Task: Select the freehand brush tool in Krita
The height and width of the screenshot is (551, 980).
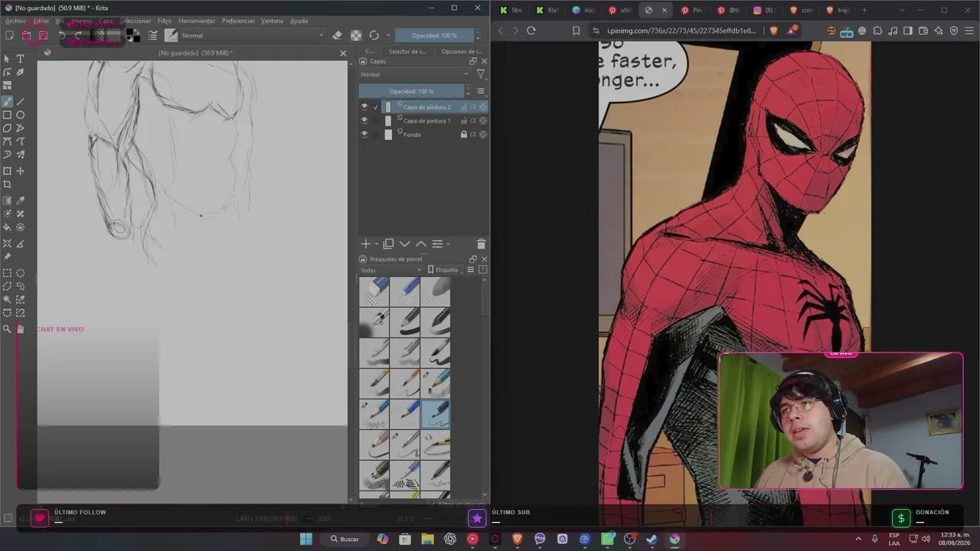Action: [7, 101]
